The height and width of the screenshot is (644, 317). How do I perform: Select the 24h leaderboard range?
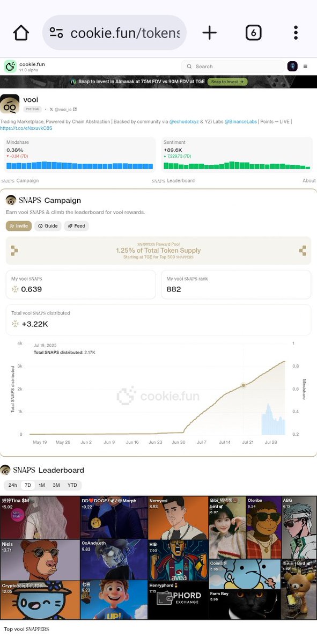(x=13, y=485)
